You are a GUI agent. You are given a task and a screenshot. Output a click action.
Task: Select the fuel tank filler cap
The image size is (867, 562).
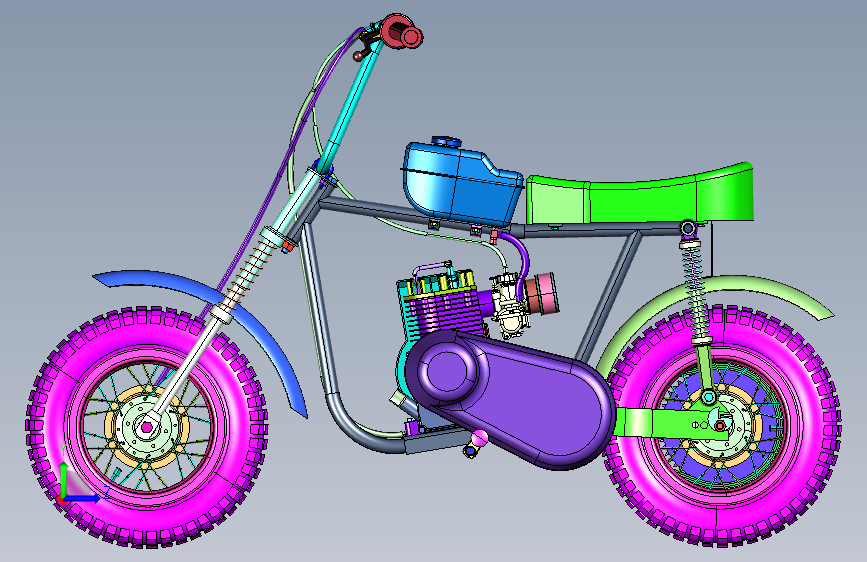446,142
